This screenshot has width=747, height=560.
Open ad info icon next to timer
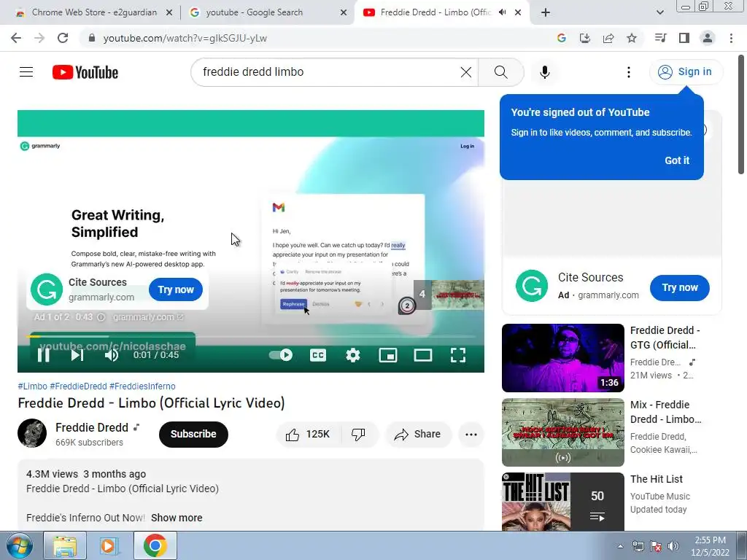pos(101,317)
